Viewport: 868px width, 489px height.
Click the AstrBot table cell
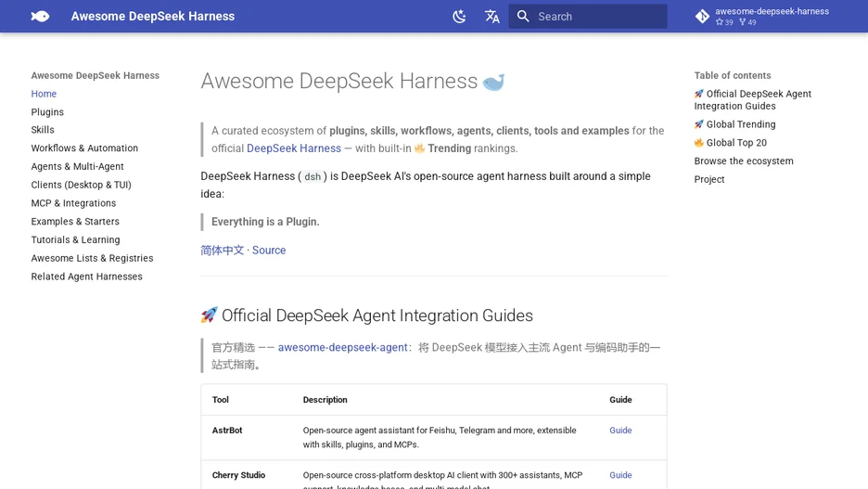tap(227, 431)
